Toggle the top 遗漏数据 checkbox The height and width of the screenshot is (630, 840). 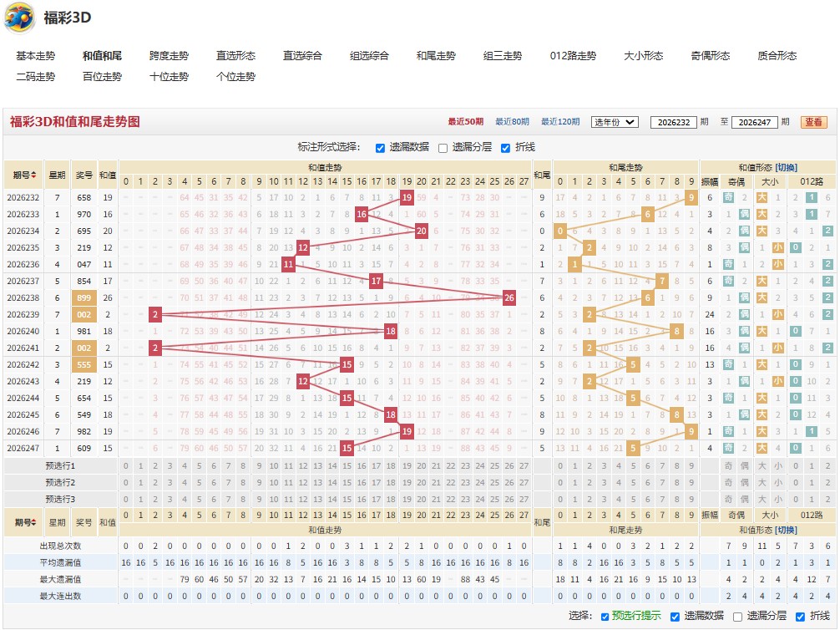(381, 148)
